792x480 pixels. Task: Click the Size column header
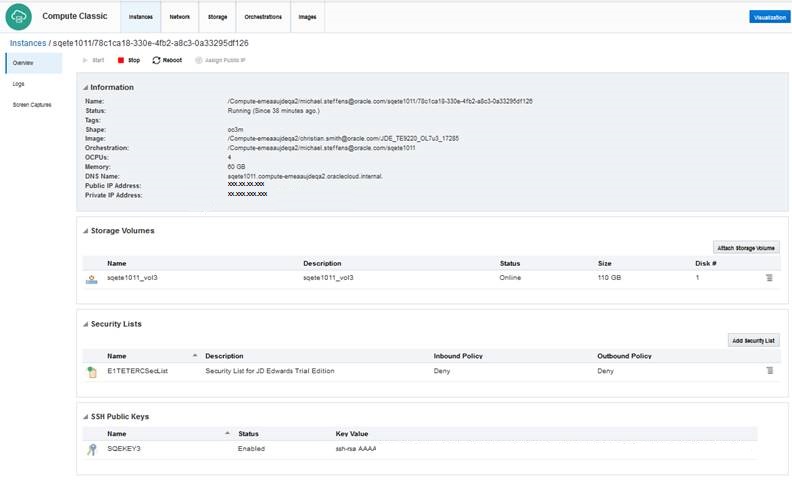[605, 263]
